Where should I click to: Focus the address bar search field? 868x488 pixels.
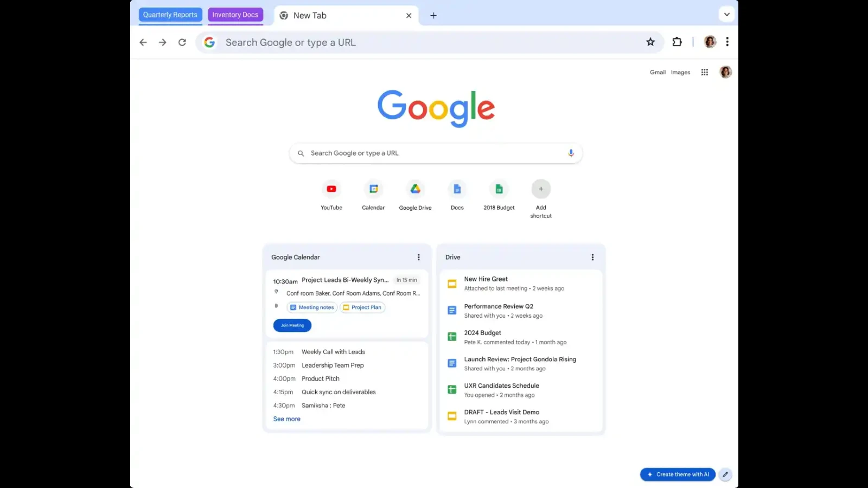429,42
